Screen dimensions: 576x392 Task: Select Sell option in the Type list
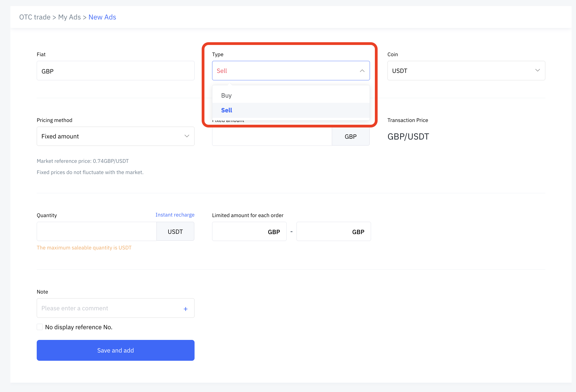pos(227,110)
